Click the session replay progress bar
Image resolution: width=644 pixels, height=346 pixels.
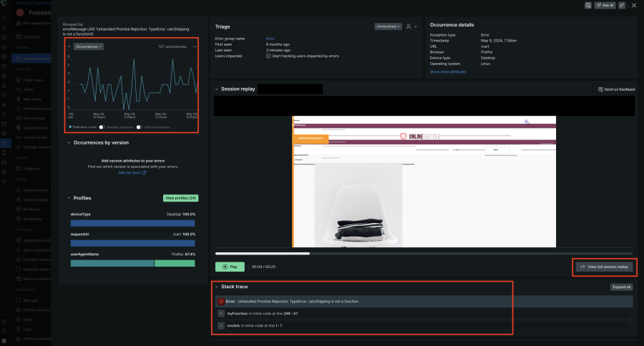click(424, 253)
